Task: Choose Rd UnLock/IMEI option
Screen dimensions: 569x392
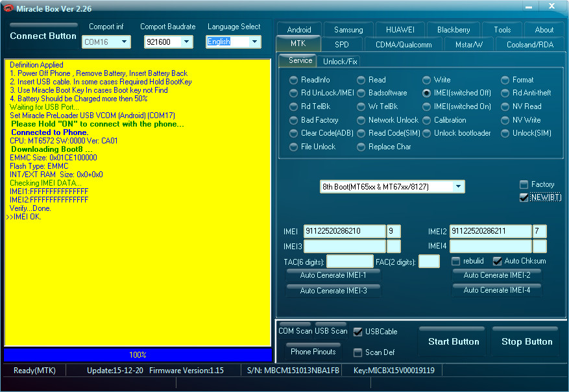Action: (322, 93)
